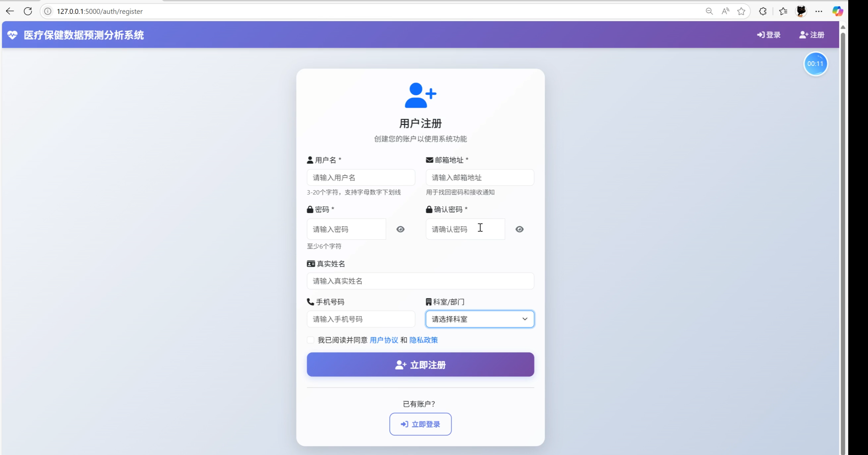
Task: Add this page to favorites star
Action: pyautogui.click(x=741, y=11)
